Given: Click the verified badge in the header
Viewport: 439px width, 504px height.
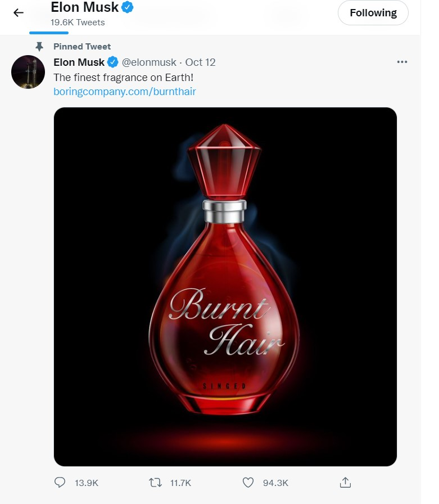Looking at the screenshot, I should (x=128, y=7).
